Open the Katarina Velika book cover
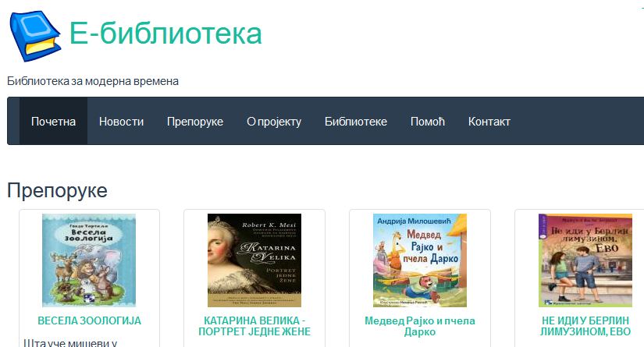Screen dimensions: 644x347 (254, 260)
